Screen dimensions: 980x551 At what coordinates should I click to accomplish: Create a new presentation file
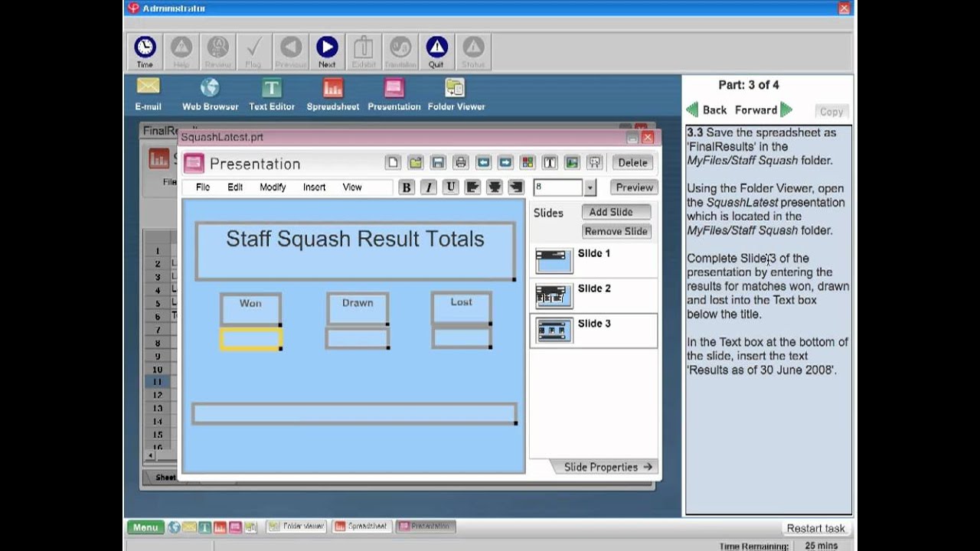[393, 162]
